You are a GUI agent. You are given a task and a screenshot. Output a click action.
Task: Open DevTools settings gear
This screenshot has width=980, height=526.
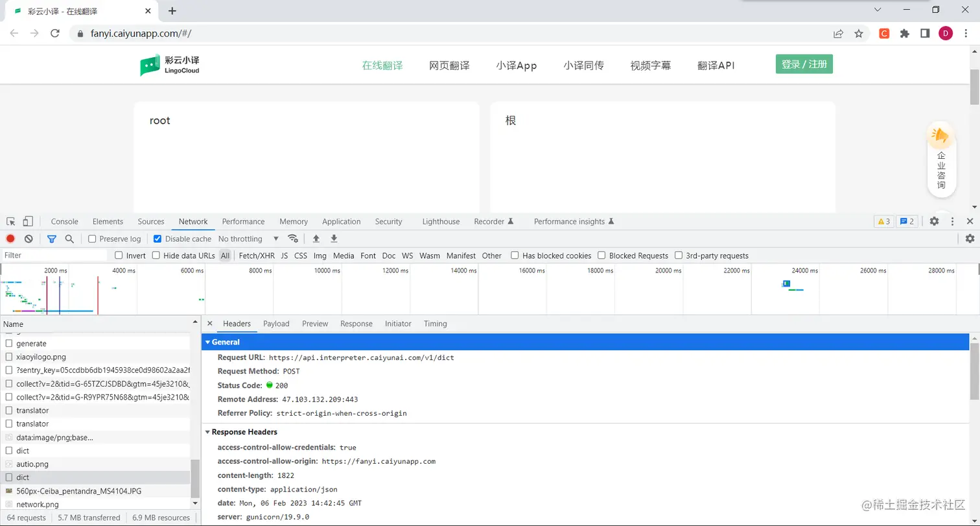coord(934,221)
